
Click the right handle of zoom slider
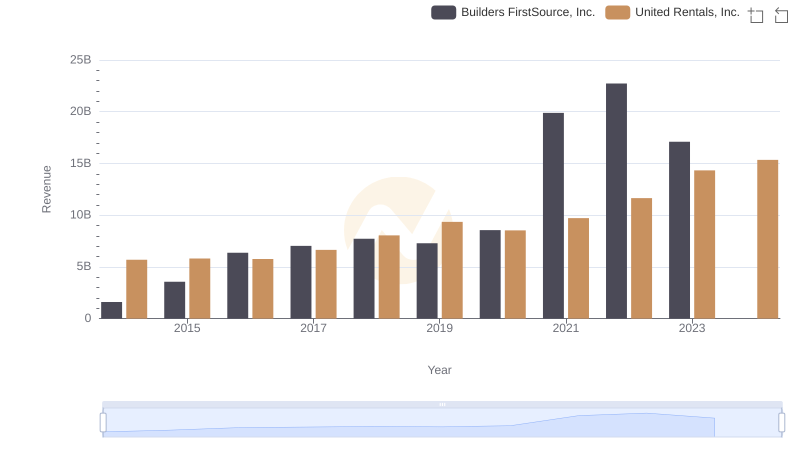(x=782, y=423)
